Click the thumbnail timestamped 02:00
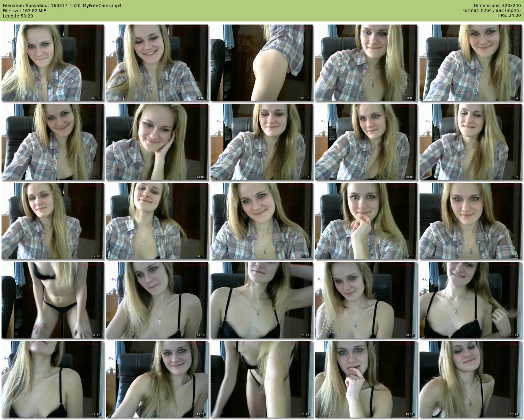The width and height of the screenshot is (524, 420). (x=52, y=63)
